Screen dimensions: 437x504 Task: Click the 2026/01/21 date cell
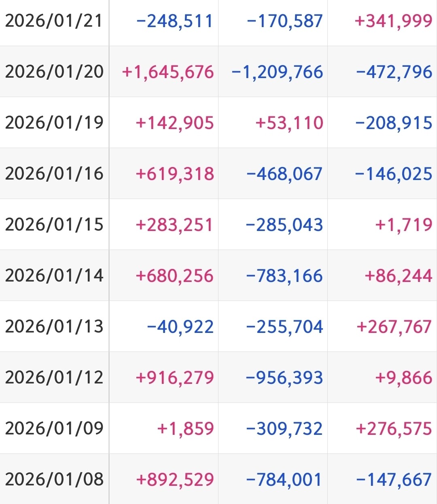click(54, 21)
